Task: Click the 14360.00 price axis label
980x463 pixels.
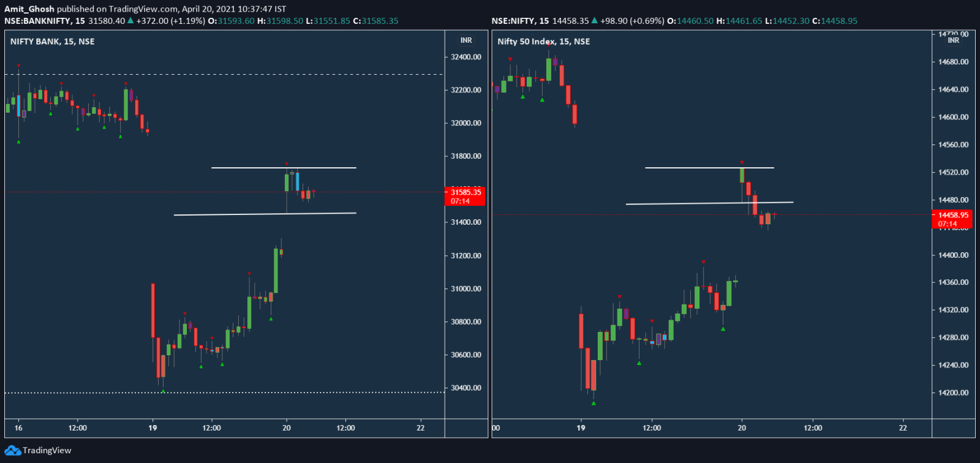Action: point(954,282)
